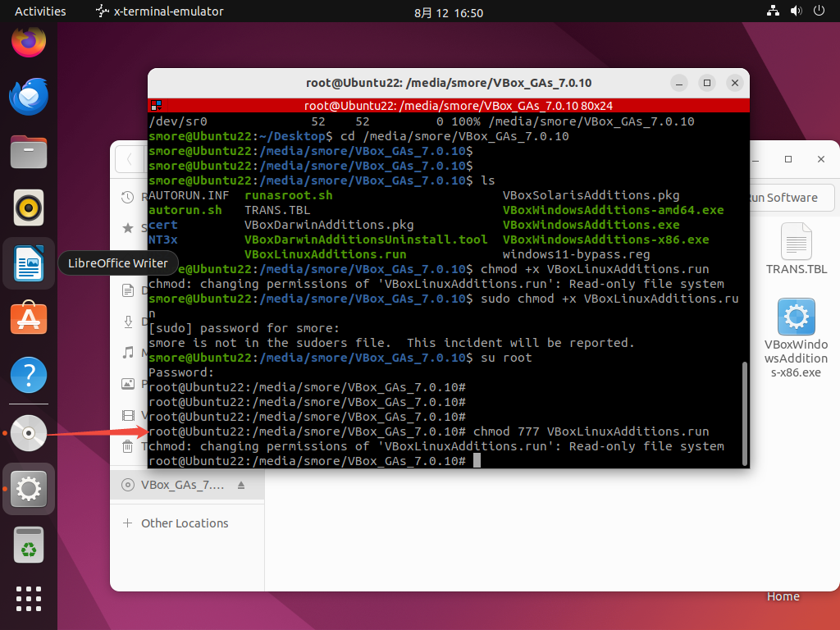Click the terminal's vertical scrollbar

click(x=743, y=413)
